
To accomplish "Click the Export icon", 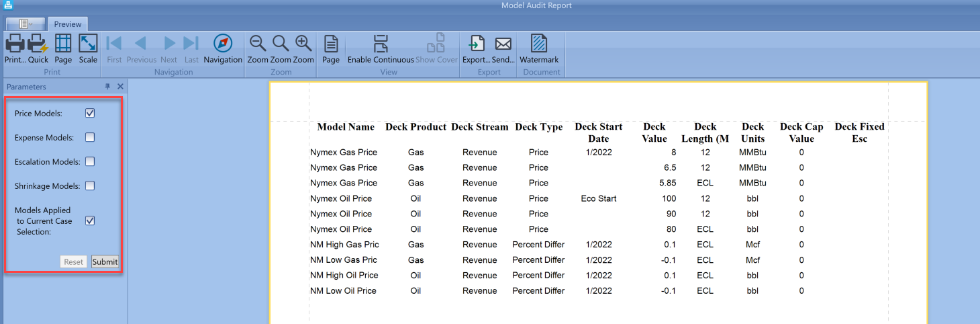I will point(476,44).
